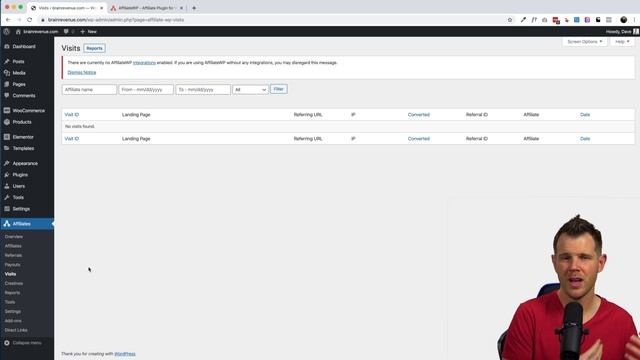The image size is (640, 360).
Task: Open the Comments bubble icon in sidebar
Action: (7, 96)
